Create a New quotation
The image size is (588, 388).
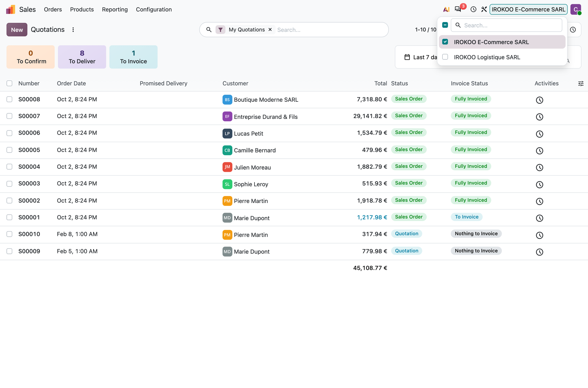pyautogui.click(x=17, y=30)
